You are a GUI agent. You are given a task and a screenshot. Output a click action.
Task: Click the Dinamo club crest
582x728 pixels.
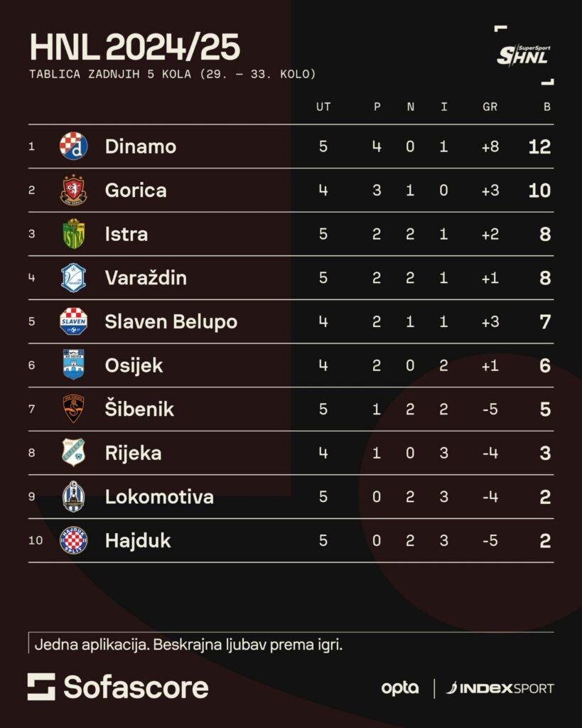pyautogui.click(x=73, y=146)
